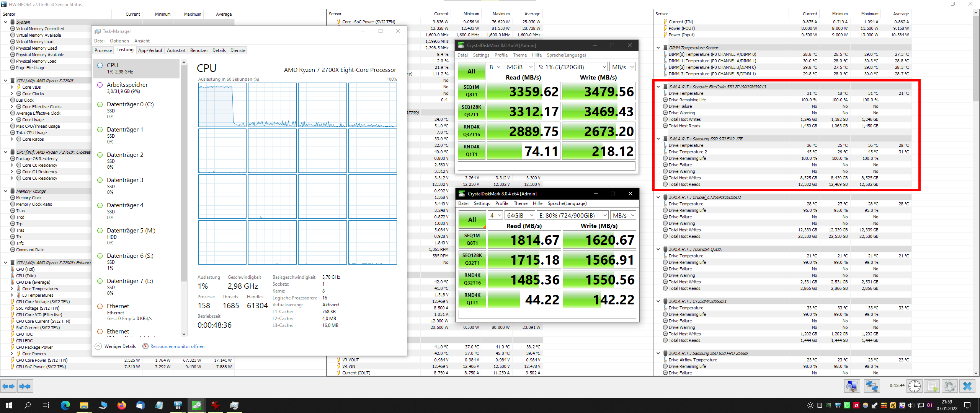Switch to the Prozesse tab in Task-Manager

(103, 50)
